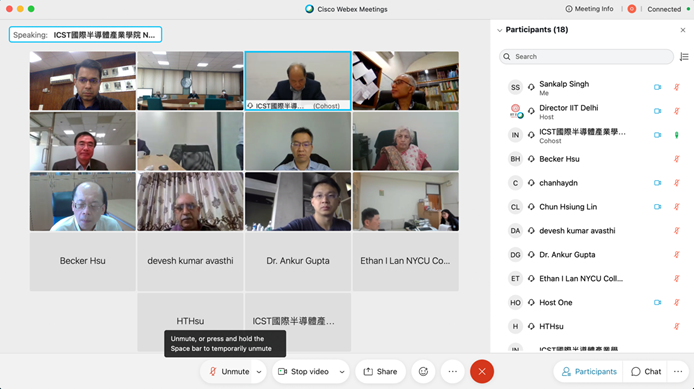This screenshot has width=694, height=389.
Task: Open participant sort list icon
Action: [x=684, y=57]
